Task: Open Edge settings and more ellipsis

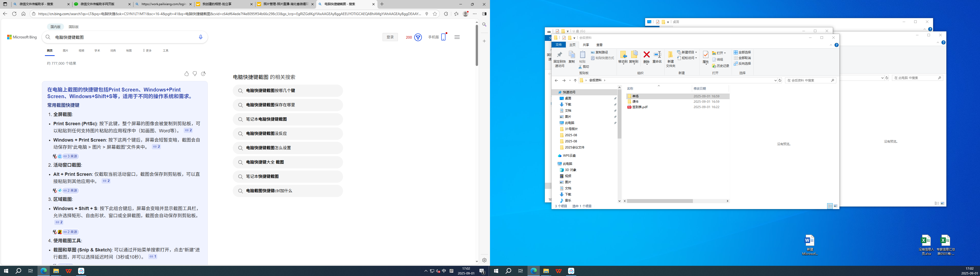Action: [x=474, y=14]
